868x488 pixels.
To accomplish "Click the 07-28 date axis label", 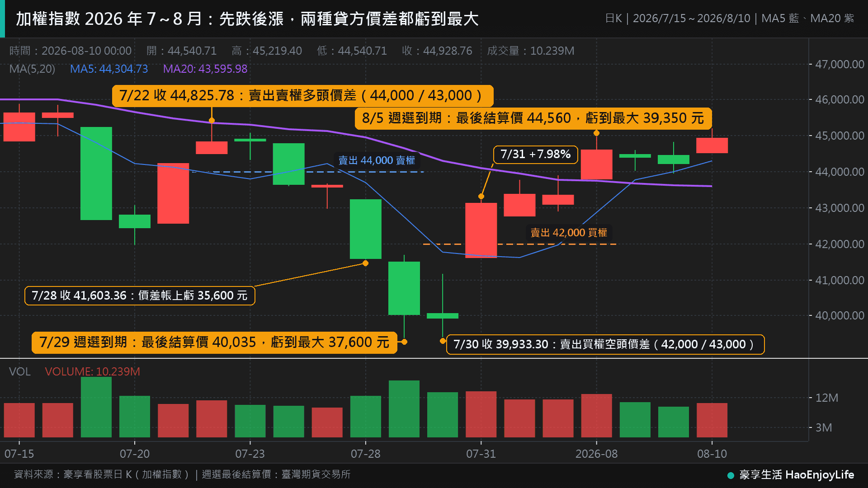I will tap(365, 454).
